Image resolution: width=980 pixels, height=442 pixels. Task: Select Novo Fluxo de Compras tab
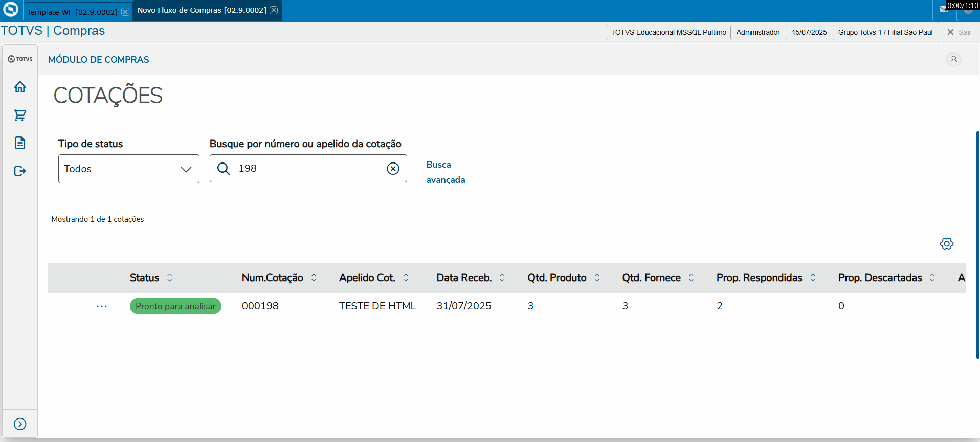pyautogui.click(x=202, y=10)
